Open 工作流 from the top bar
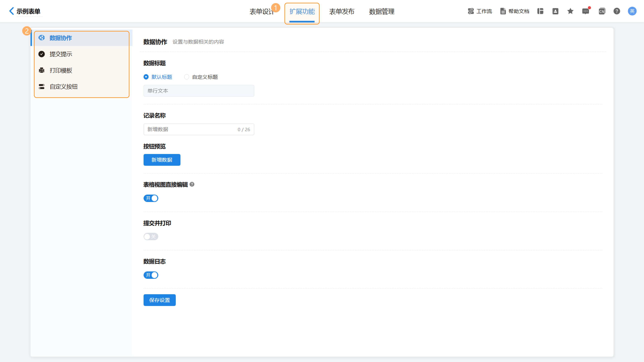Image resolution: width=644 pixels, height=362 pixels. point(480,11)
